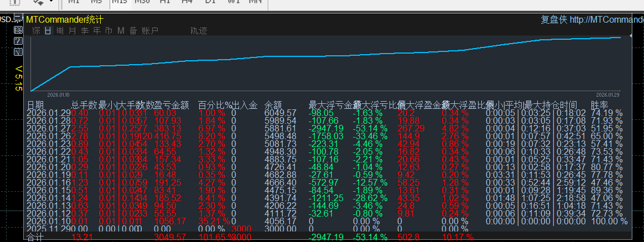This screenshot has height=242, width=644.
Task: Click the 百分比% column header
Action: [x=215, y=106]
